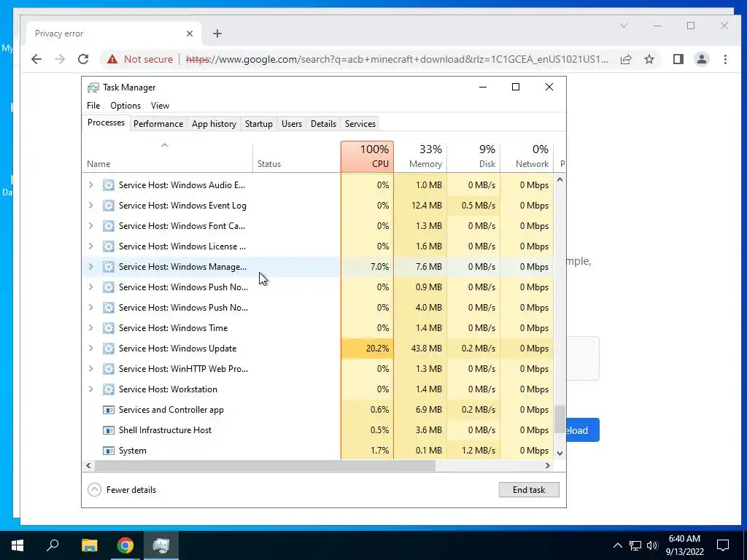Expand Service Host: Windows Manage... row
The image size is (747, 560).
pyautogui.click(x=91, y=267)
